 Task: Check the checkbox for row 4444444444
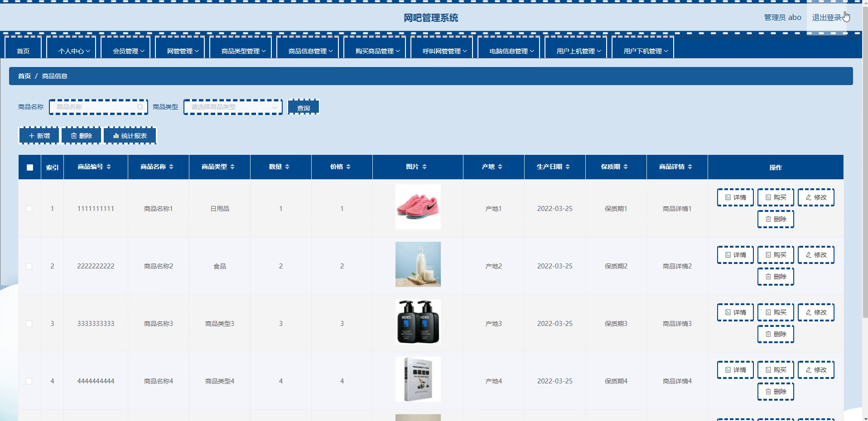pyautogui.click(x=29, y=381)
